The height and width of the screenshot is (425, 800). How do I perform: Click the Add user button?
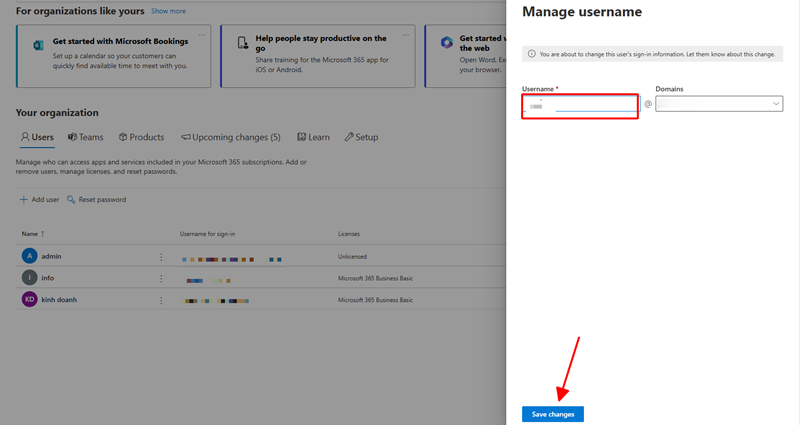tap(39, 200)
